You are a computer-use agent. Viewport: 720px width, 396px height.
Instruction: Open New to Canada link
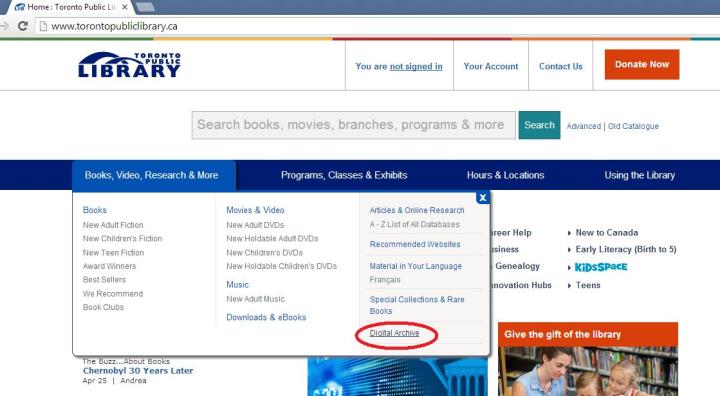pos(607,232)
